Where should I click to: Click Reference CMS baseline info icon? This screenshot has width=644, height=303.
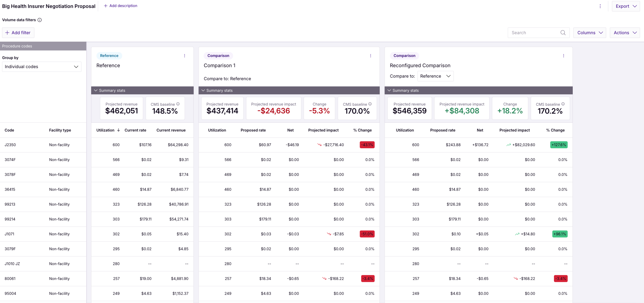(178, 104)
